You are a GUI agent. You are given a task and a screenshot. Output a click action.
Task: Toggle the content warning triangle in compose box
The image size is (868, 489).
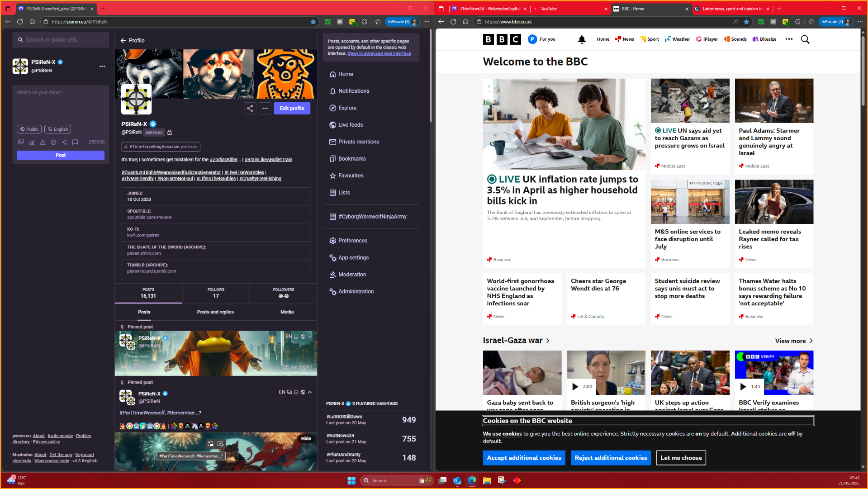[43, 142]
